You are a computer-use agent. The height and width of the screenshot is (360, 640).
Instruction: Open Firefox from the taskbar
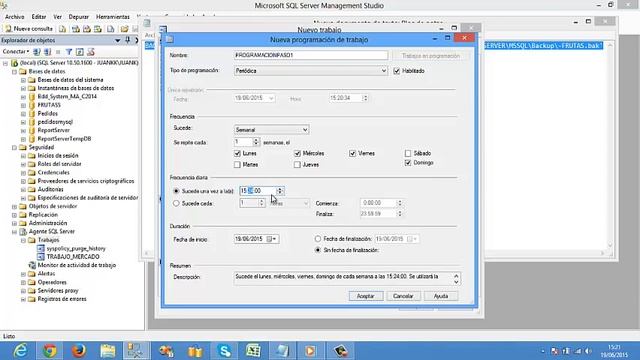point(78,351)
